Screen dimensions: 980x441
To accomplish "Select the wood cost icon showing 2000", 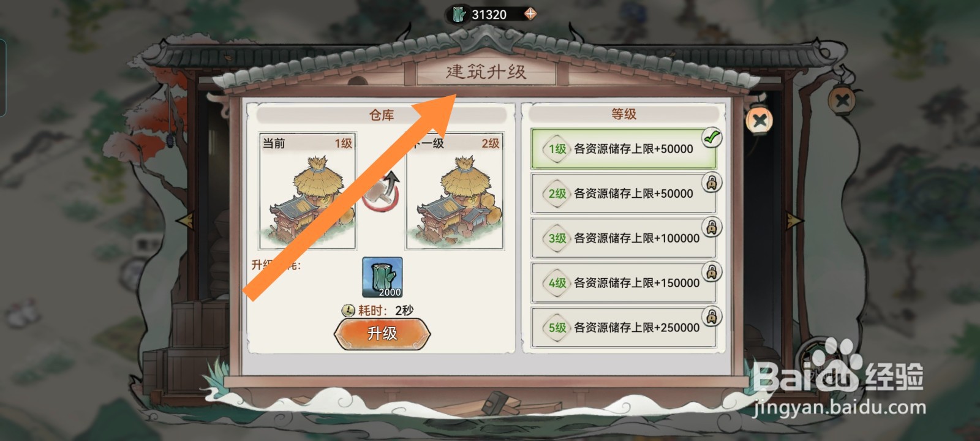I will 383,277.
